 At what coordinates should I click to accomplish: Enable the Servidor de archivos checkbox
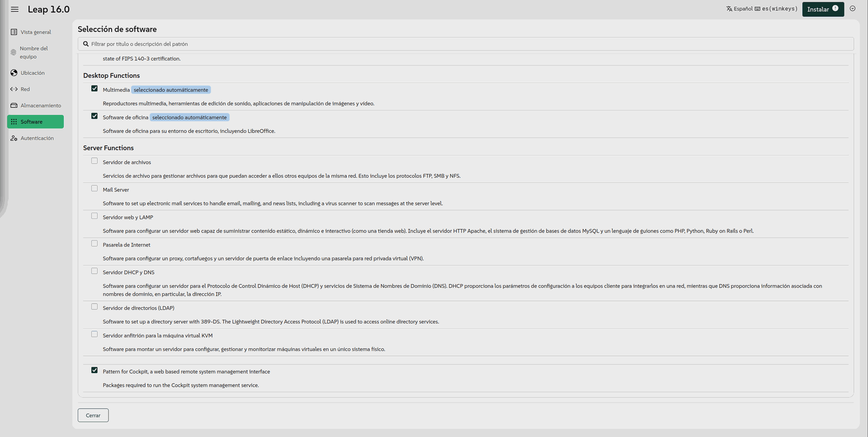click(94, 161)
